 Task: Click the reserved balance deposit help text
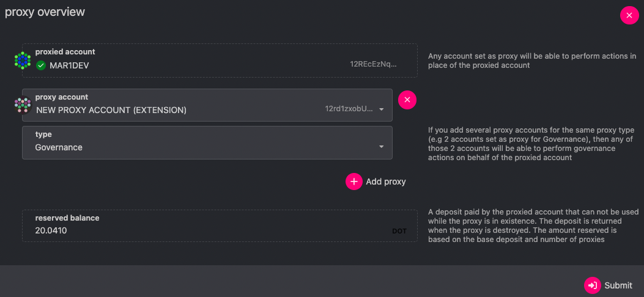pyautogui.click(x=532, y=226)
